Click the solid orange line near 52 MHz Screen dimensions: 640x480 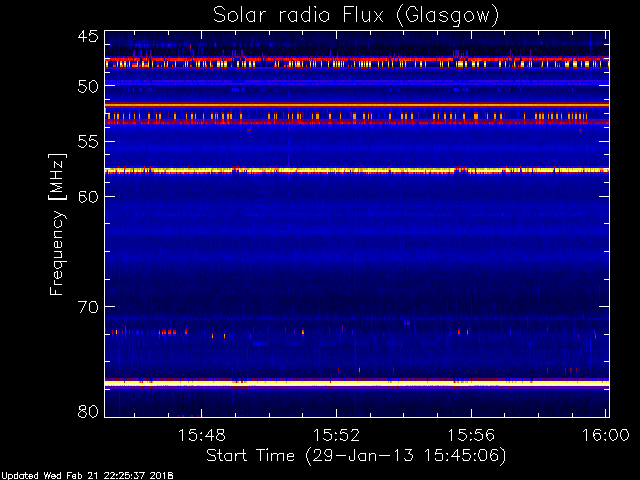(357, 105)
